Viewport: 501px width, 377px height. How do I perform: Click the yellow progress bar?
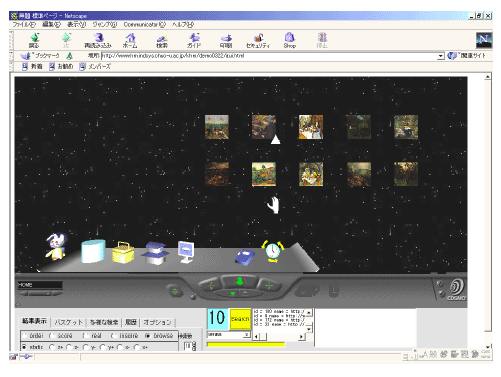tap(246, 344)
